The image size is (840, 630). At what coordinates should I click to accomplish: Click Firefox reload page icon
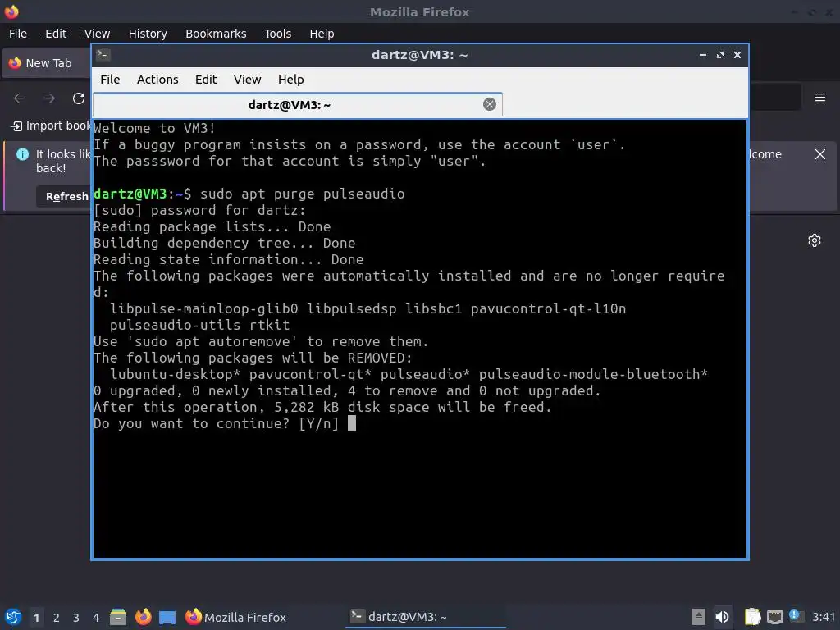click(x=79, y=98)
